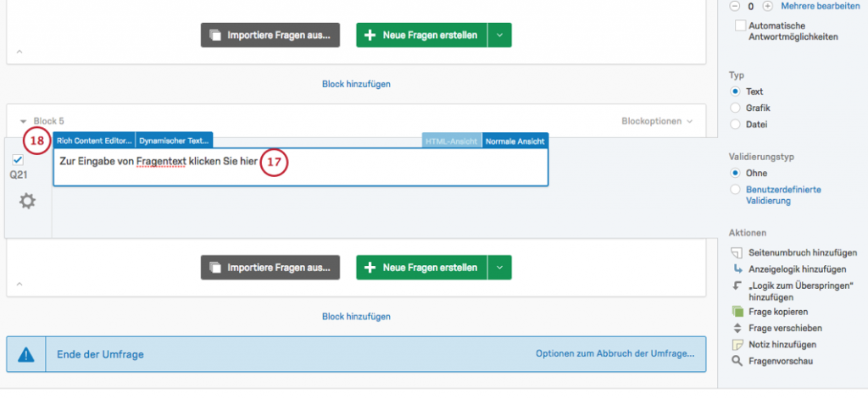
Task: Enable Automatische Antwortmöglichkeiten checkbox
Action: (740, 26)
